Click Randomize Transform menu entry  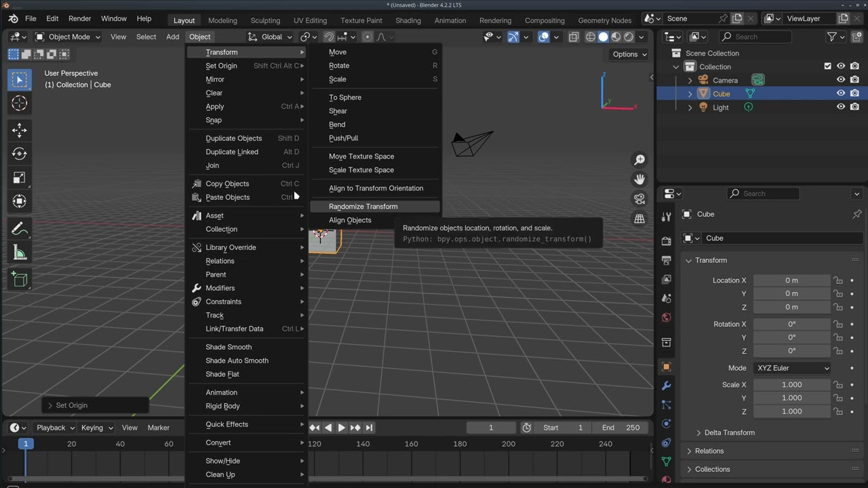coord(375,207)
